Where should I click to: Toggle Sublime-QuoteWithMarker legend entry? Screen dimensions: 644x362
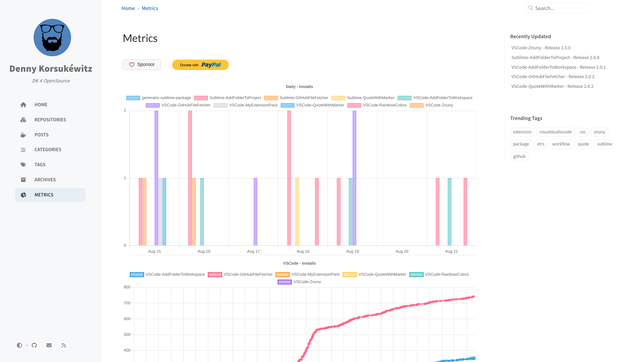(x=363, y=98)
